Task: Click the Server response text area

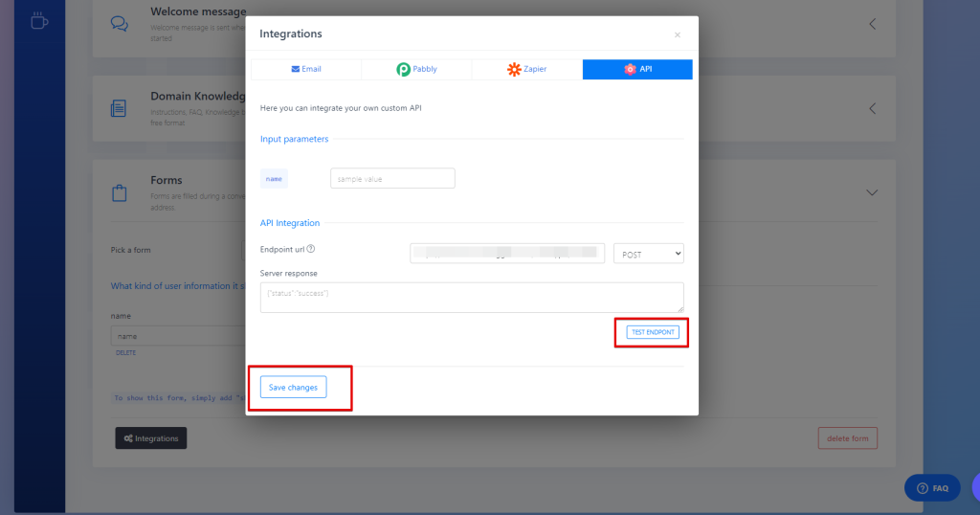Action: pyautogui.click(x=472, y=297)
